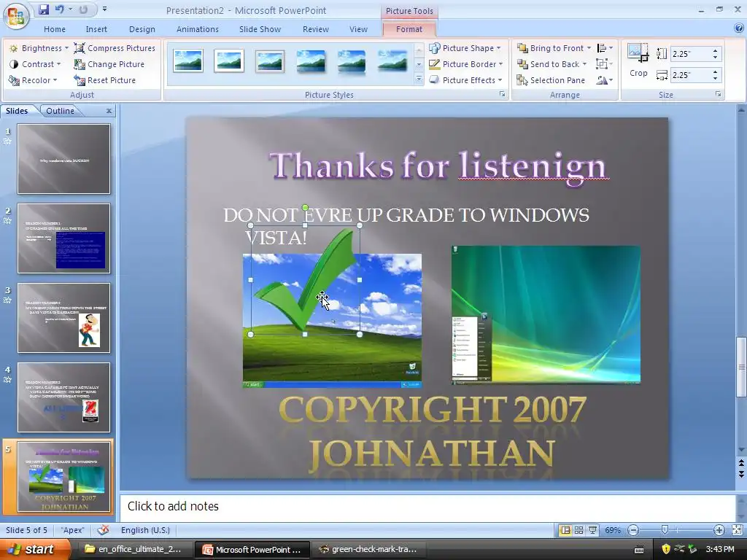Close the Slides/Outline pane
747x560 pixels.
pos(109,111)
